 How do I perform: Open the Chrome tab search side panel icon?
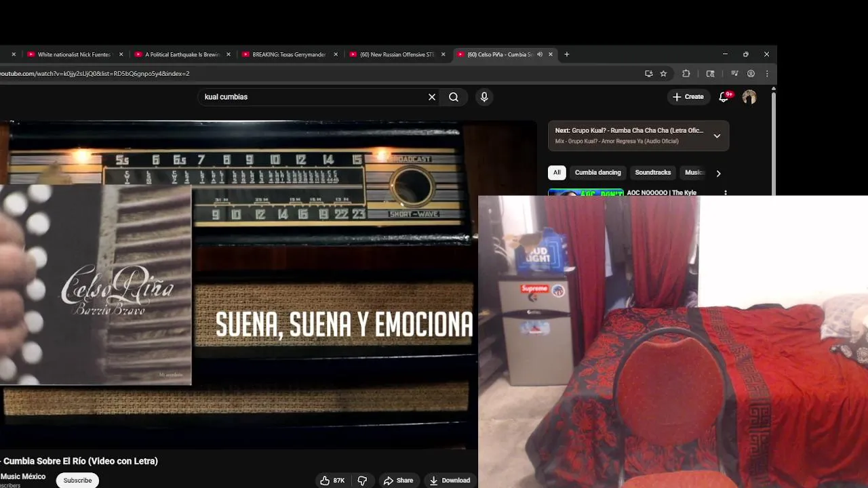click(x=711, y=73)
